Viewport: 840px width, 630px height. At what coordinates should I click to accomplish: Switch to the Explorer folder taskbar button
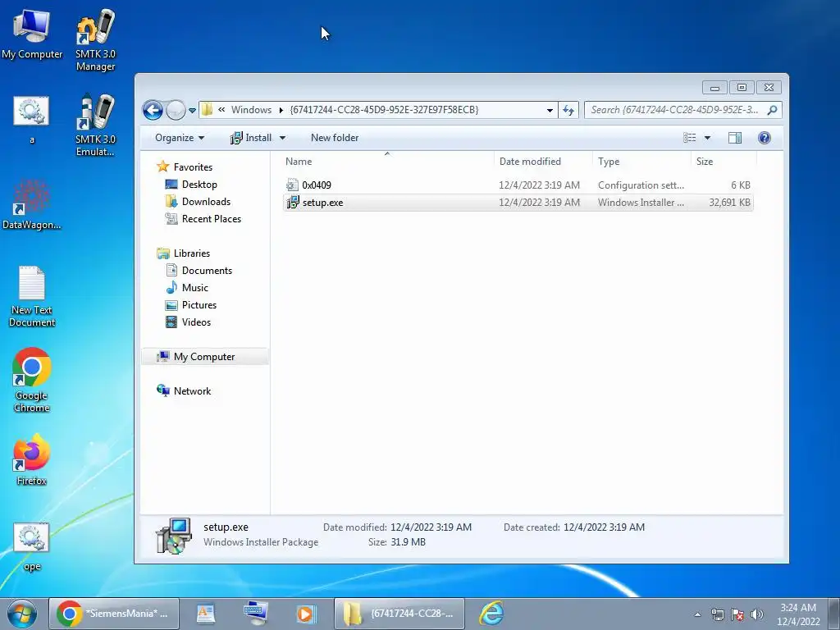pyautogui.click(x=399, y=614)
